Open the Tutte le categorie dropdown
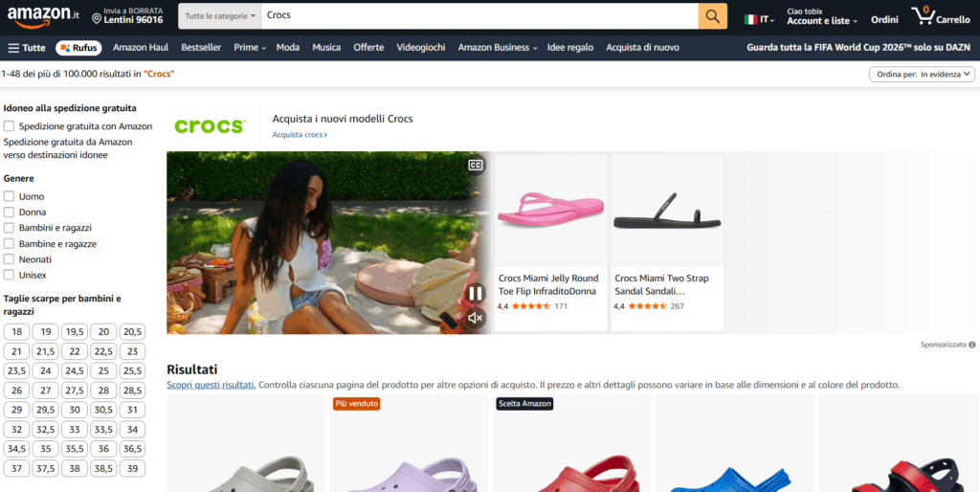Screen dimensions: 980x492 pos(220,15)
